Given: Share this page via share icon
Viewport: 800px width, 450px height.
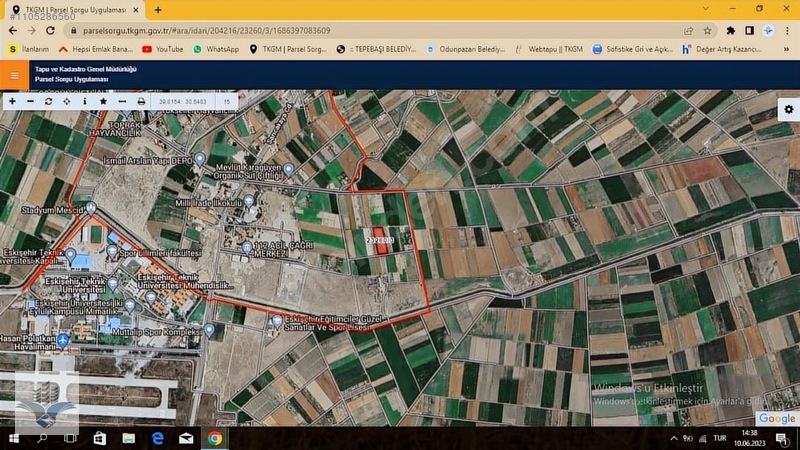Looking at the screenshot, I should pos(688,31).
